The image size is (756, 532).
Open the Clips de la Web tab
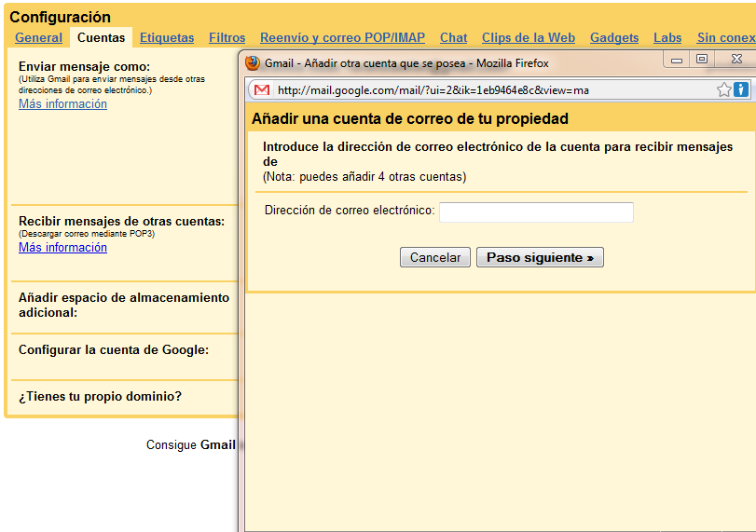[528, 38]
